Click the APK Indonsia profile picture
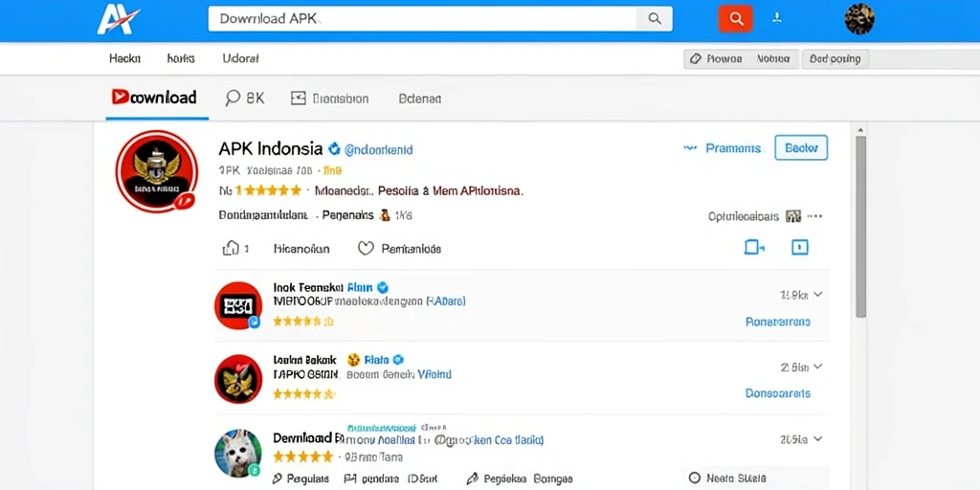Image resolution: width=980 pixels, height=490 pixels. (157, 171)
